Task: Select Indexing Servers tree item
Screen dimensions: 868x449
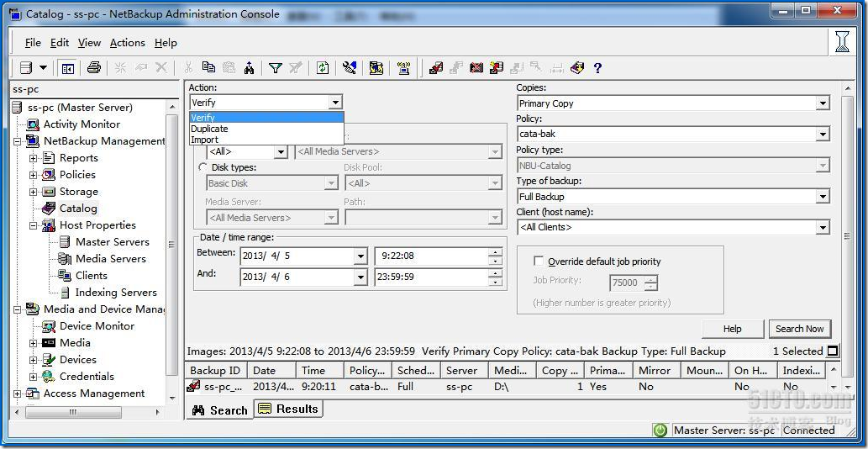Action: [116, 293]
